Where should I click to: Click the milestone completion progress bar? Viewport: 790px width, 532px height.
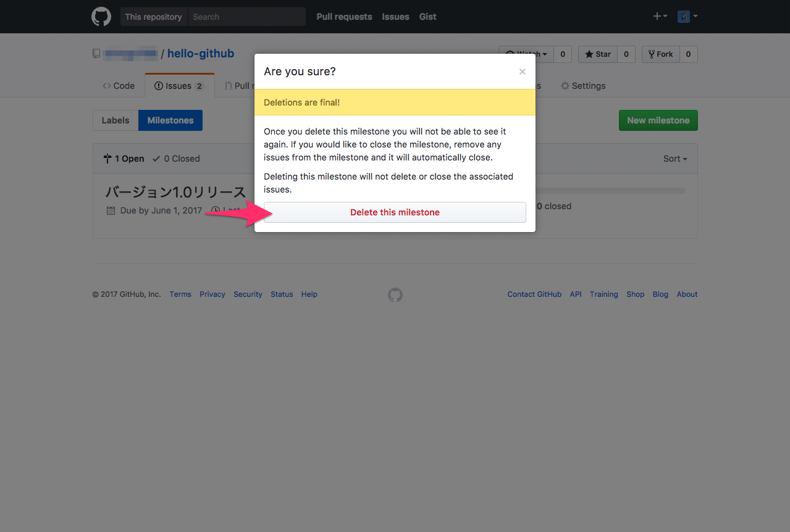[x=618, y=190]
